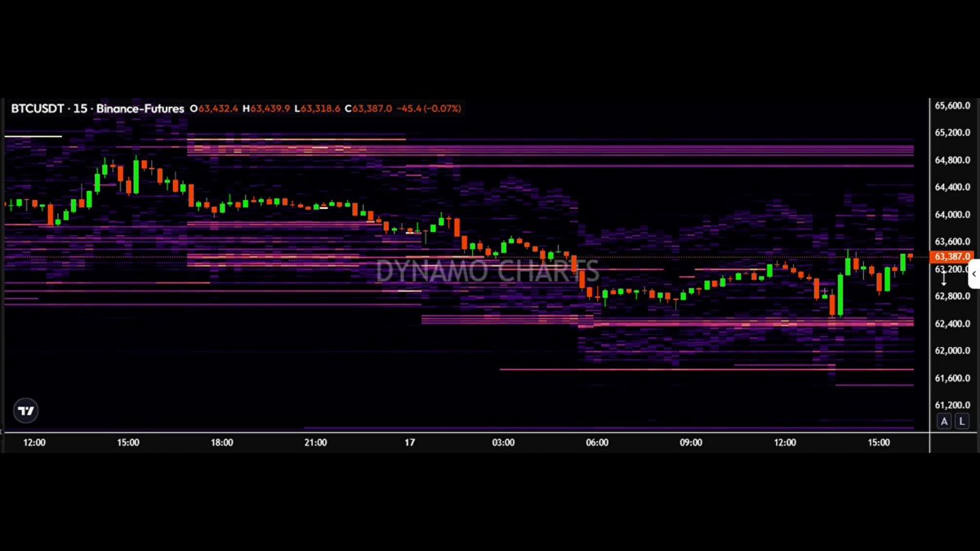Click the change value −45.4 (−0.07%)
The image size is (980, 551).
click(x=429, y=108)
